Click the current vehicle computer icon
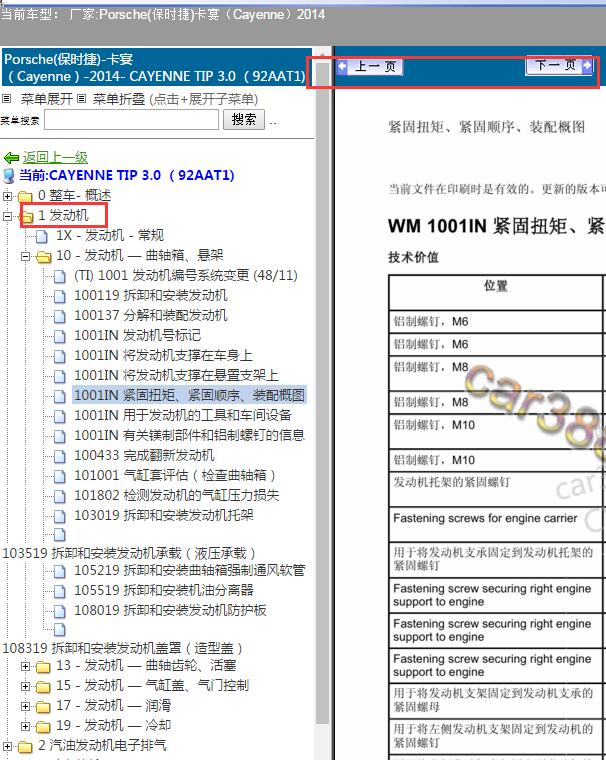 click(9, 175)
